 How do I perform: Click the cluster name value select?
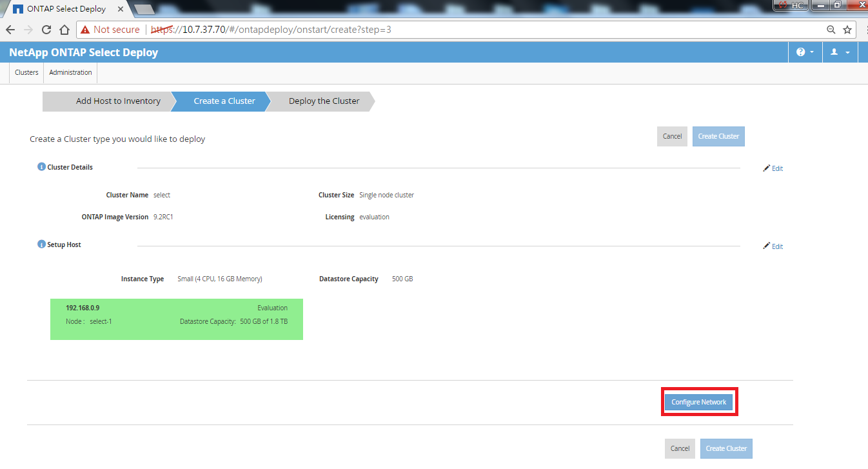[x=162, y=195]
